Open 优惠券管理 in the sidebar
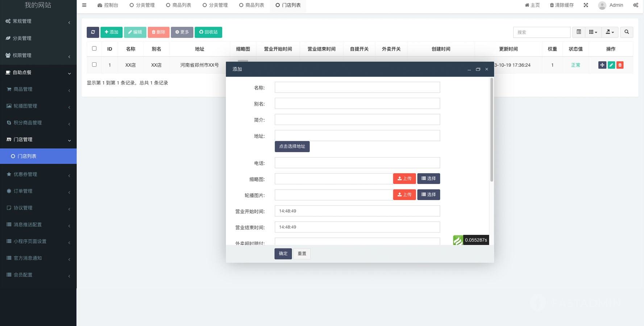This screenshot has width=644, height=326. coord(38,174)
